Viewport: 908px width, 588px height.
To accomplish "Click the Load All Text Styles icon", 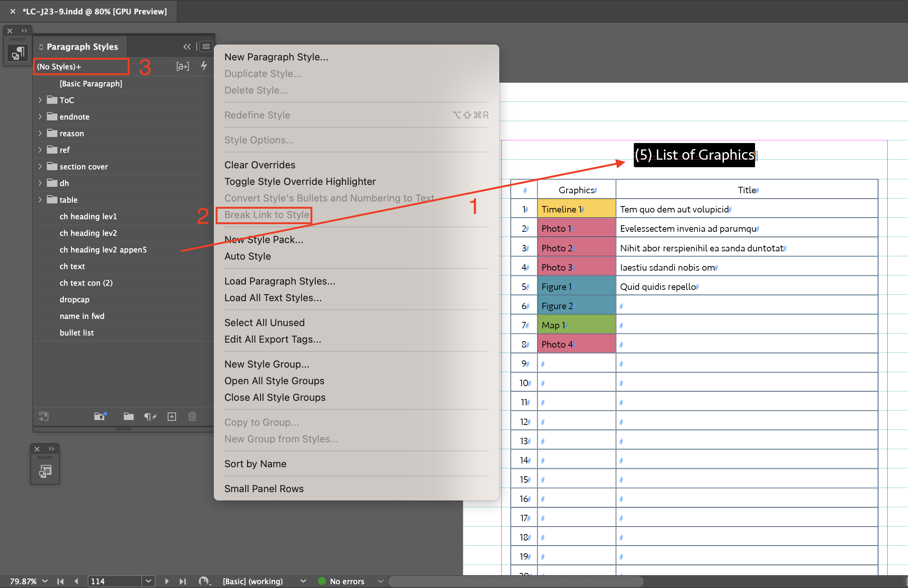I will click(274, 297).
